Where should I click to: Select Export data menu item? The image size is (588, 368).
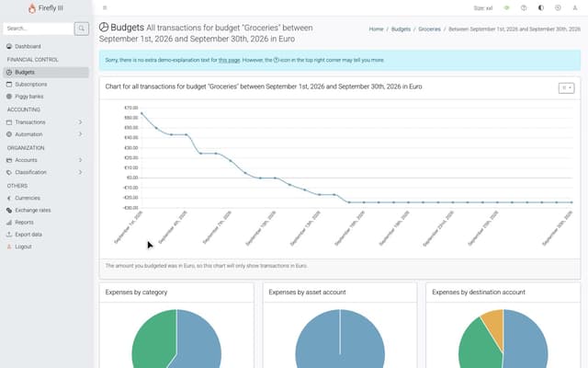point(46,235)
